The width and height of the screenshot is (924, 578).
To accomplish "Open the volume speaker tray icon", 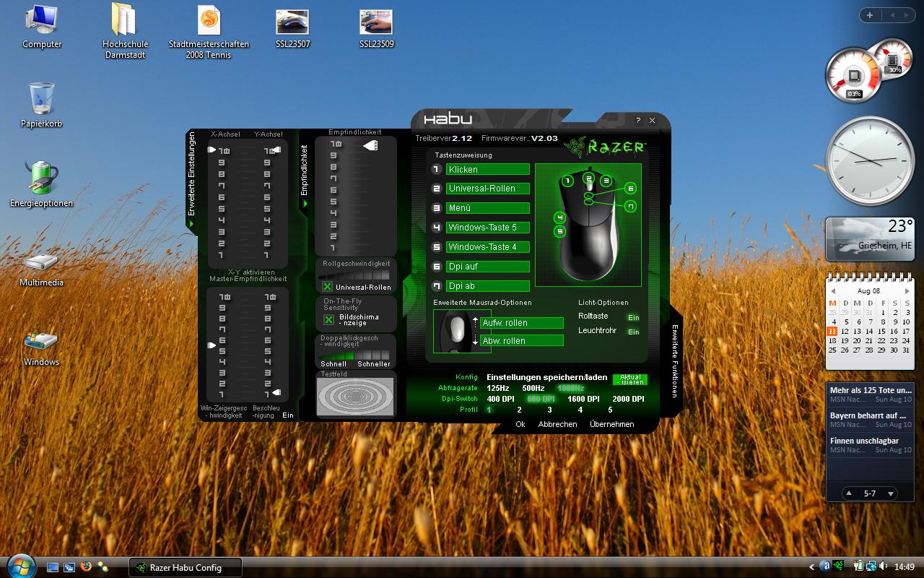I will [x=883, y=566].
